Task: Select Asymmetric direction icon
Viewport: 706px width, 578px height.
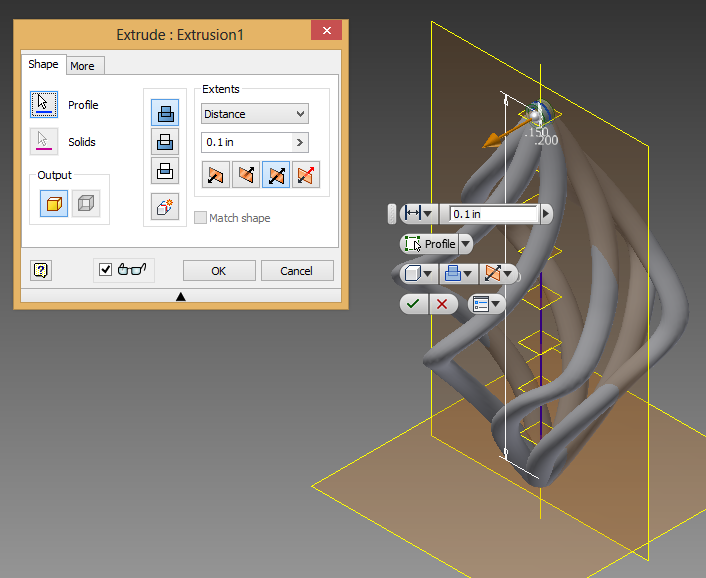Action: pos(306,175)
